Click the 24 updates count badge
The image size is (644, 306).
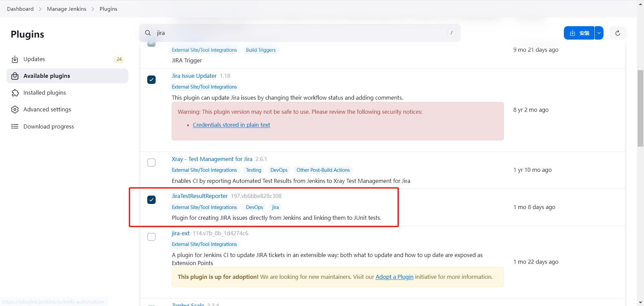point(119,59)
